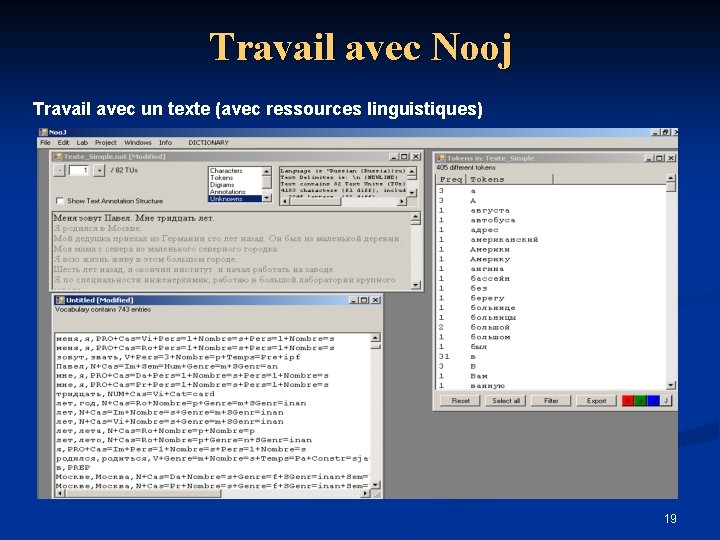Screen dimensions: 720x540
Task: Open the File menu
Action: pyautogui.click(x=45, y=143)
